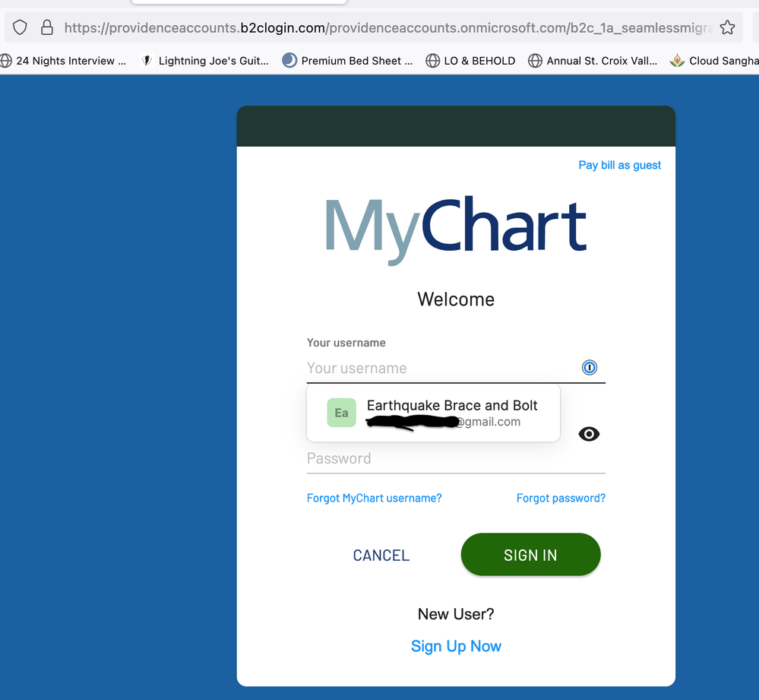Open the LO & BEHOLD bookmark
This screenshot has width=759, height=700.
pos(471,61)
